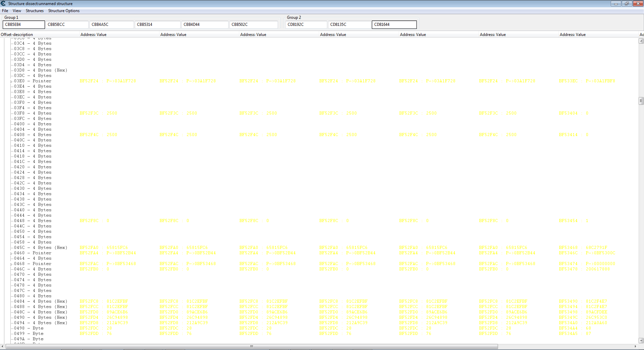Image resolution: width=644 pixels, height=350 pixels.
Task: Select the 0494 - 4 Bytes (Hex) row
Action: (41, 323)
